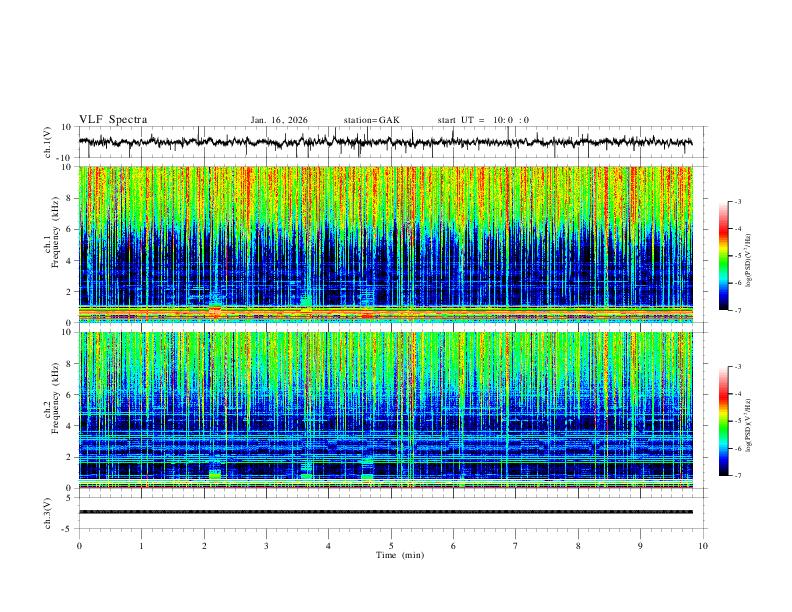Click the ch.2 frequency tick label '2'
Image resolution: width=792 pixels, height=612 pixels.
(x=69, y=457)
